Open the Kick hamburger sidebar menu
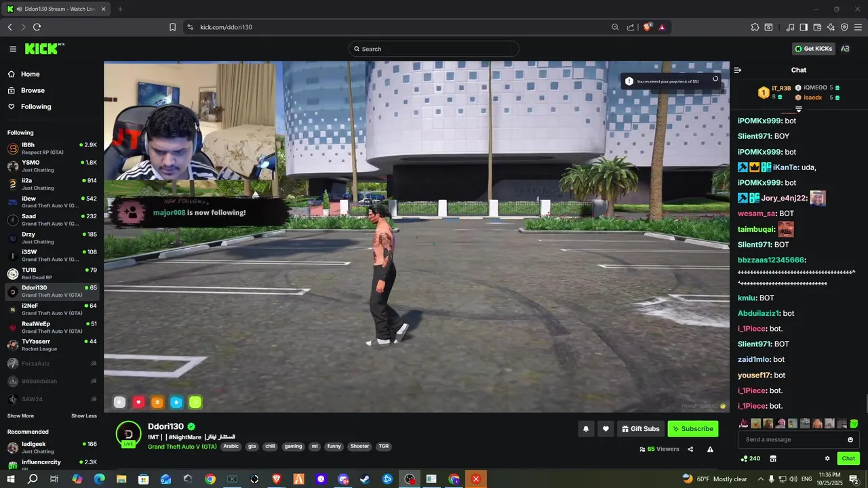This screenshot has width=868, height=488. [13, 49]
